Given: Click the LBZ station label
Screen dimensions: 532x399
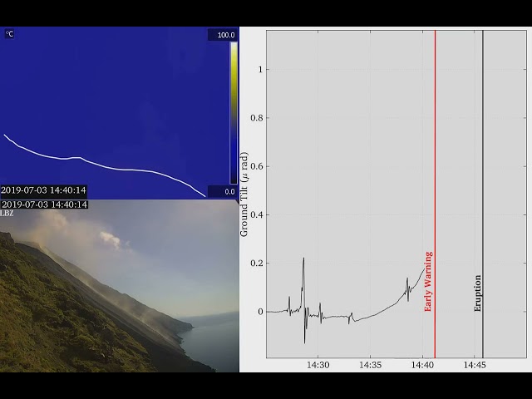Looking at the screenshot, I should [x=7, y=214].
